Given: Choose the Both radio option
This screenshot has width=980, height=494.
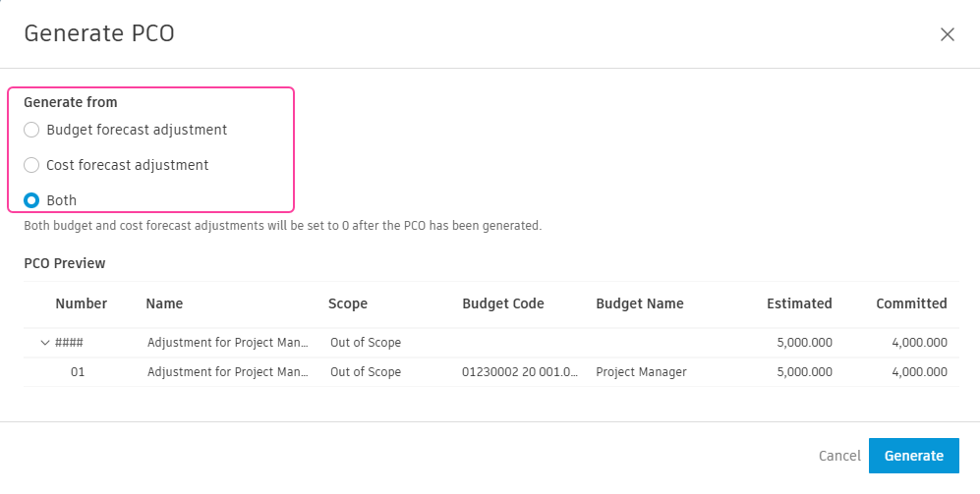Looking at the screenshot, I should tap(31, 200).
